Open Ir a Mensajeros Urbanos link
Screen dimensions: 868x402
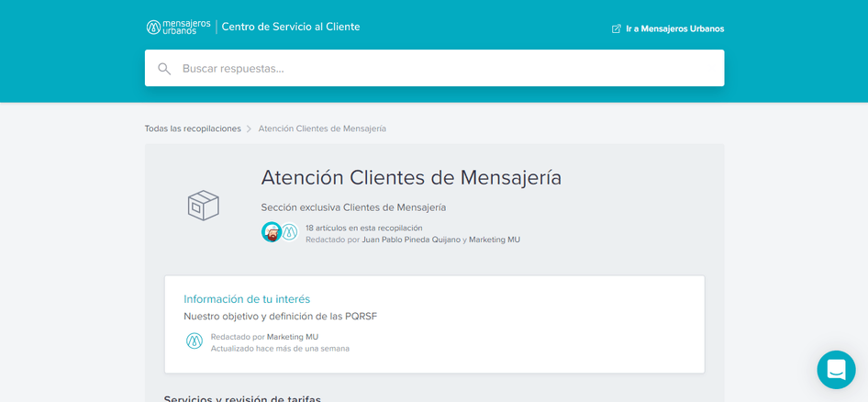pos(674,28)
